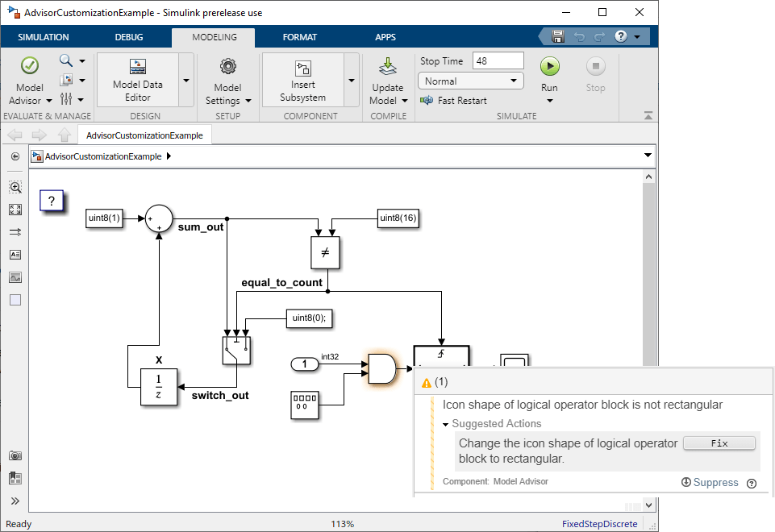
Task: Select the uint8(16) constant block
Action: (398, 218)
